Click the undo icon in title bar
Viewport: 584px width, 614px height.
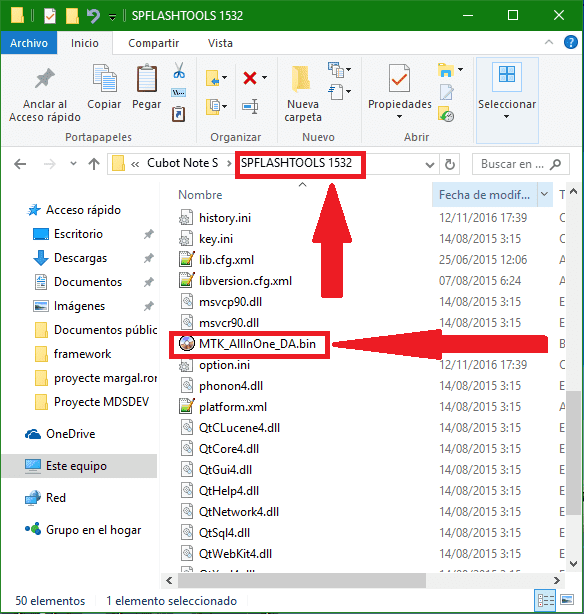[93, 16]
